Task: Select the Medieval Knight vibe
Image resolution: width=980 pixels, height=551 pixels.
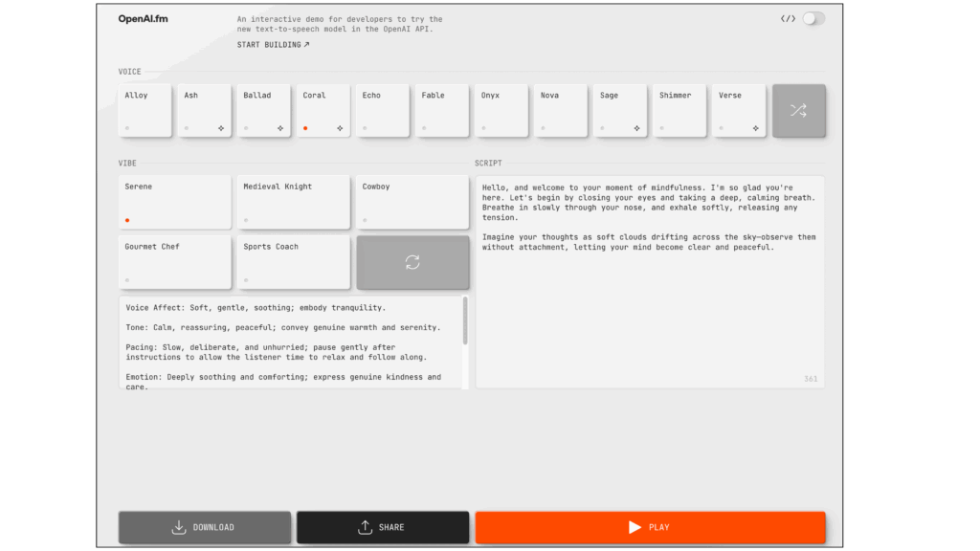Action: coord(293,201)
